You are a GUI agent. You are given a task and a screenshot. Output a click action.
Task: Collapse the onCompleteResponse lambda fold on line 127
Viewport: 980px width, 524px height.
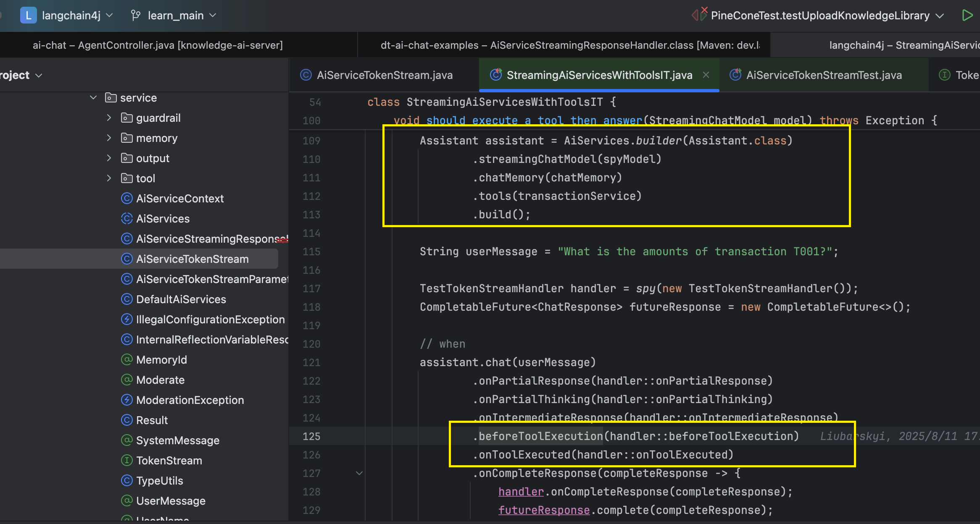pos(359,473)
